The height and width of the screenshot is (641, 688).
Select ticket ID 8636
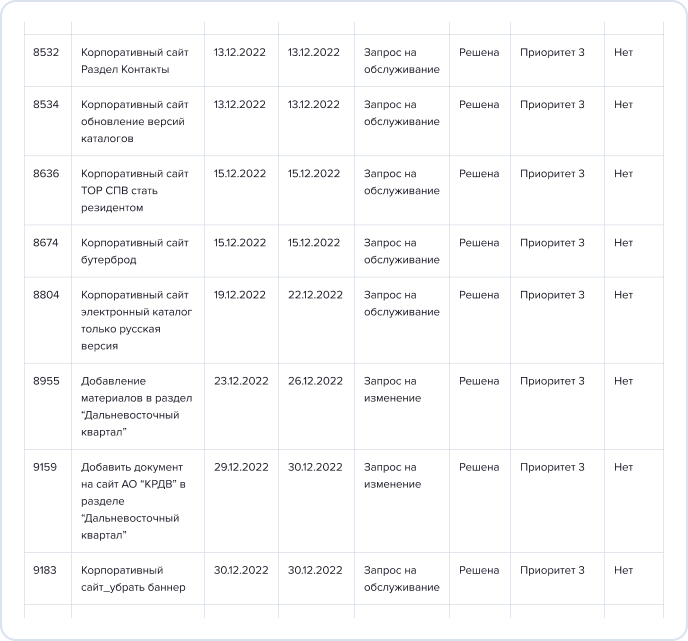46,173
